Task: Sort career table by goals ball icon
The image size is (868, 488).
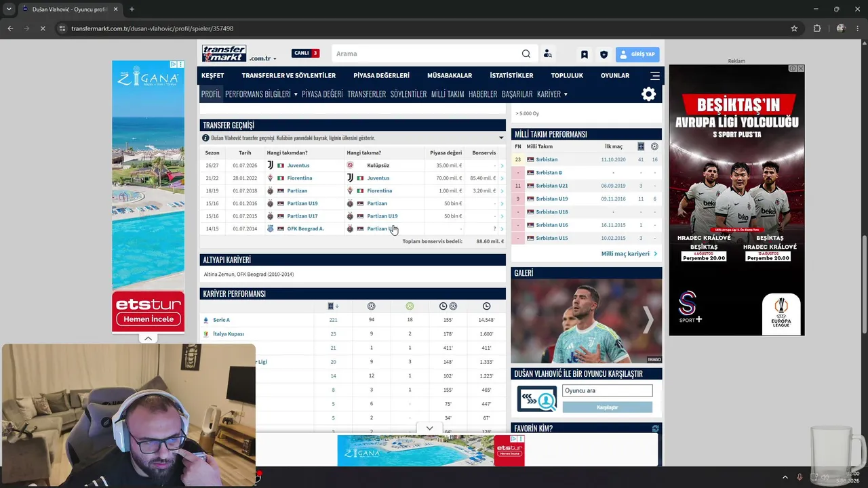Action: [371, 306]
